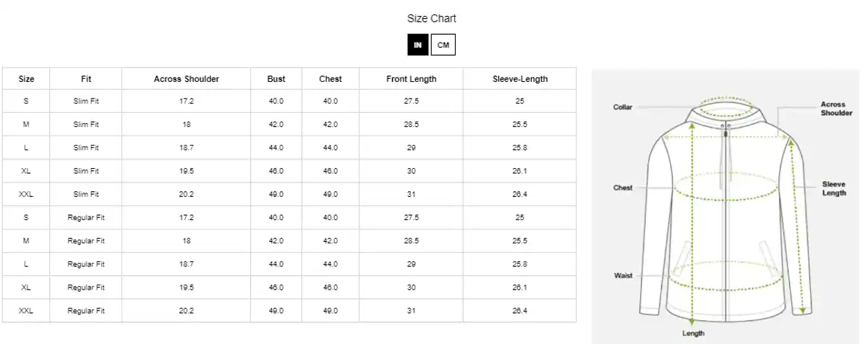Click the Bust column header
This screenshot has height=344, width=868.
click(x=276, y=79)
